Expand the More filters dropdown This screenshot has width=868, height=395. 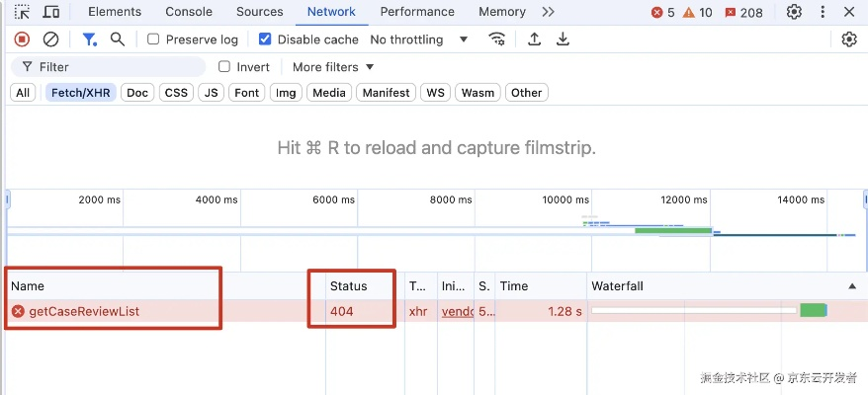click(x=333, y=67)
